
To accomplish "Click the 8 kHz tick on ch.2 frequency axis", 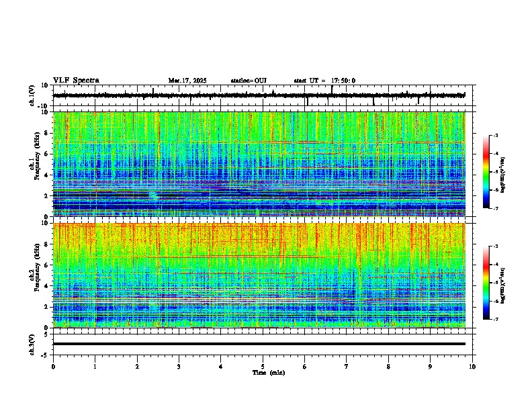I will tap(47, 244).
